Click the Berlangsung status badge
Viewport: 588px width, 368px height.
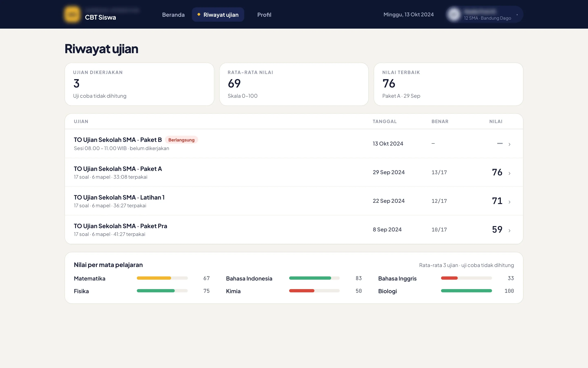point(181,140)
